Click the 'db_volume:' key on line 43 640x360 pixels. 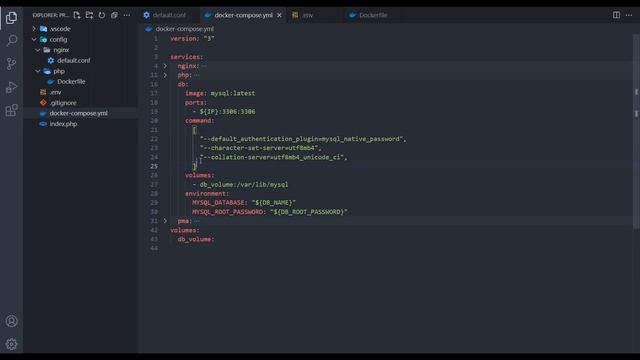pyautogui.click(x=196, y=239)
